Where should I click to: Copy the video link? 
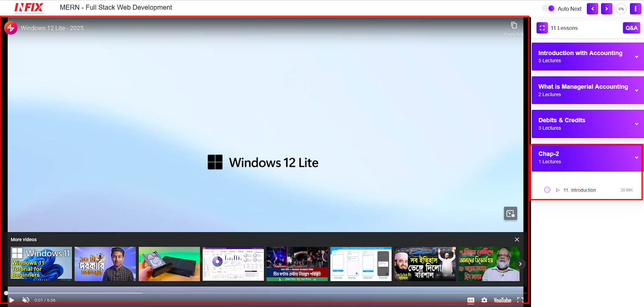click(514, 29)
